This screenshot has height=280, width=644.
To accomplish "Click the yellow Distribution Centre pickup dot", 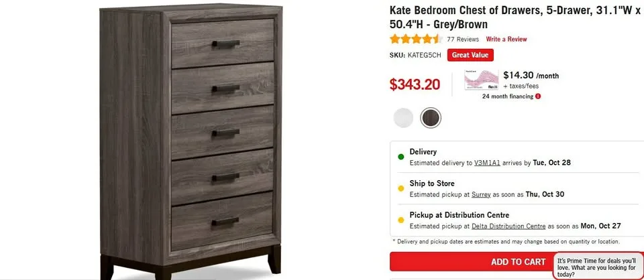I will click(x=401, y=220).
